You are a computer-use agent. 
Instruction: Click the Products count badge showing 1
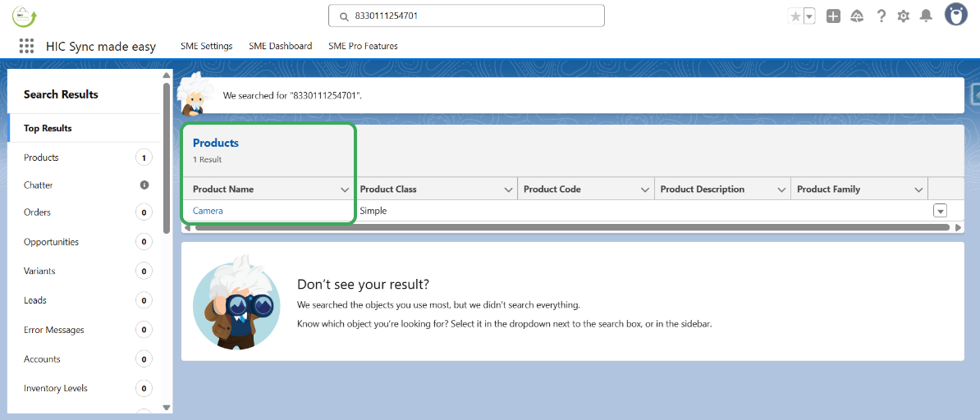pos(144,157)
